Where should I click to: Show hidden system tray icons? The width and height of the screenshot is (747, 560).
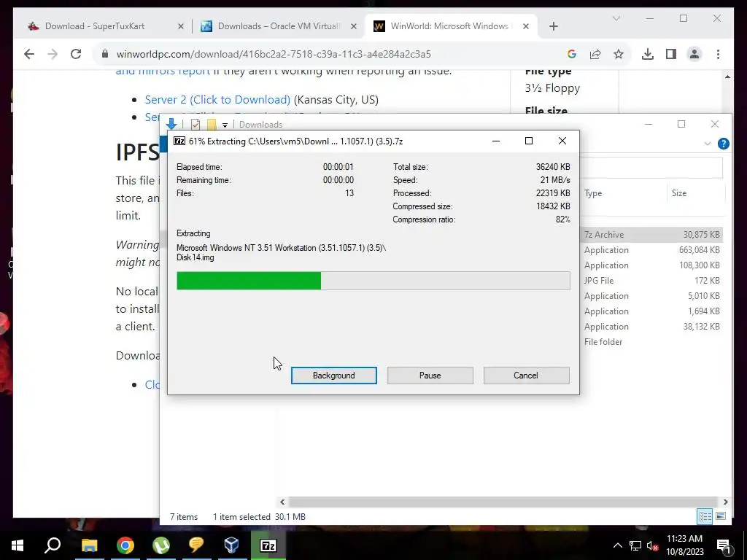point(617,545)
